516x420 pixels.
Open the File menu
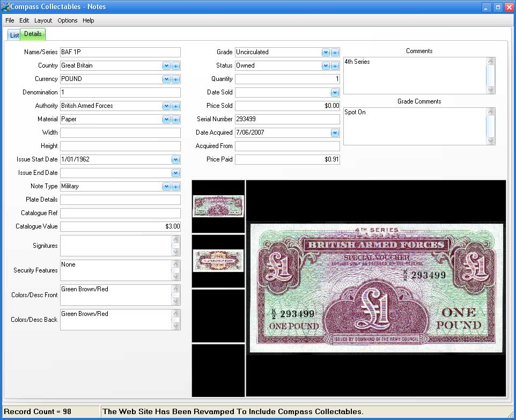[x=10, y=20]
